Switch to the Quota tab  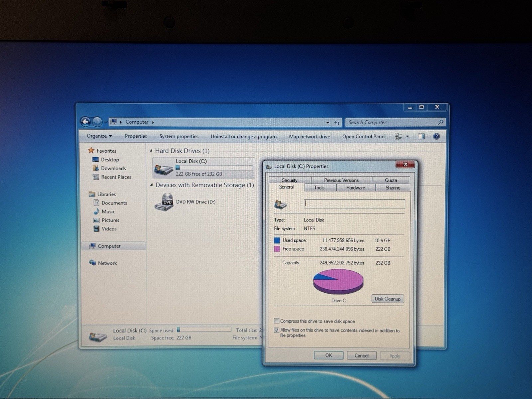[x=391, y=180]
